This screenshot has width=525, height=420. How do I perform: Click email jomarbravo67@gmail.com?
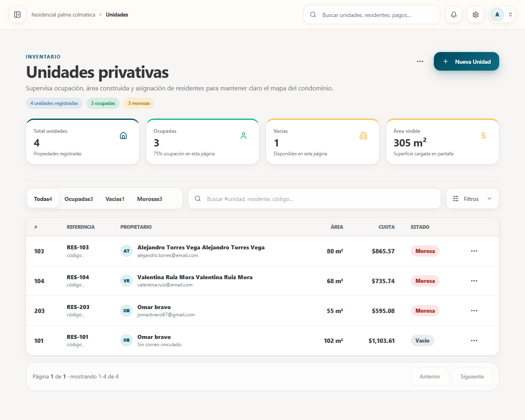(166, 315)
